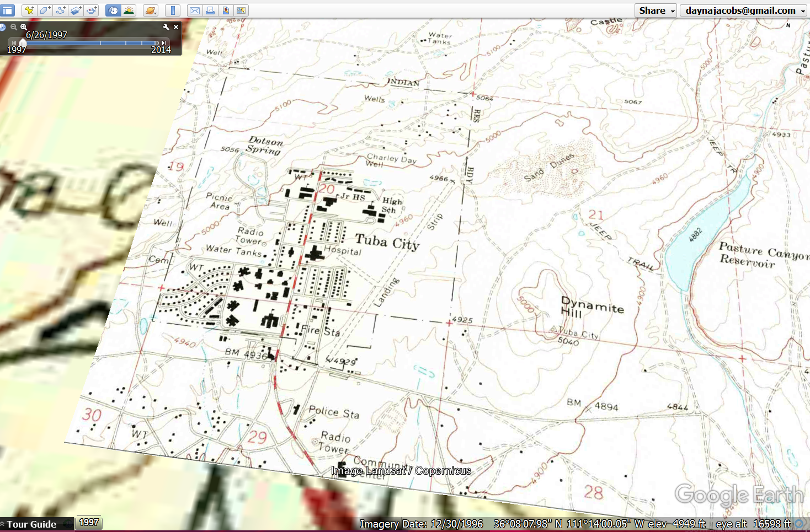Add a new path

[60, 10]
